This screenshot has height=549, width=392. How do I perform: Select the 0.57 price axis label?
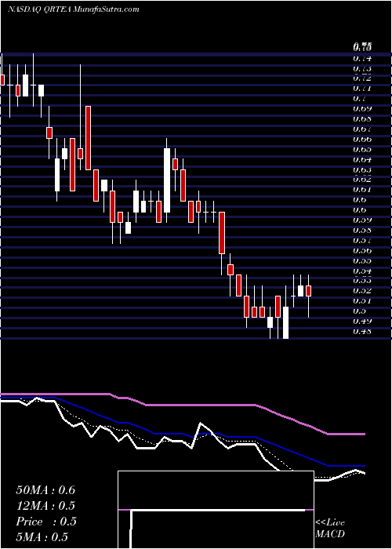tap(362, 240)
